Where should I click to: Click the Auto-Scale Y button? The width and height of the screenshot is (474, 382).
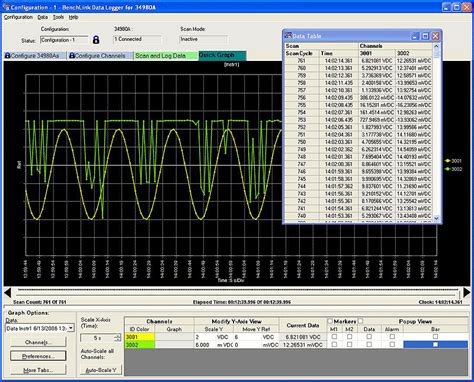[101, 370]
